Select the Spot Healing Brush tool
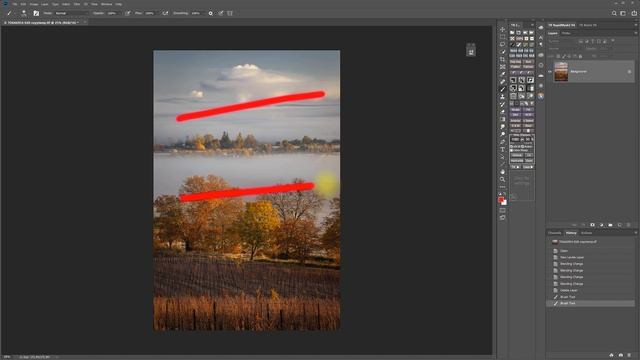The height and width of the screenshot is (360, 640). click(502, 82)
